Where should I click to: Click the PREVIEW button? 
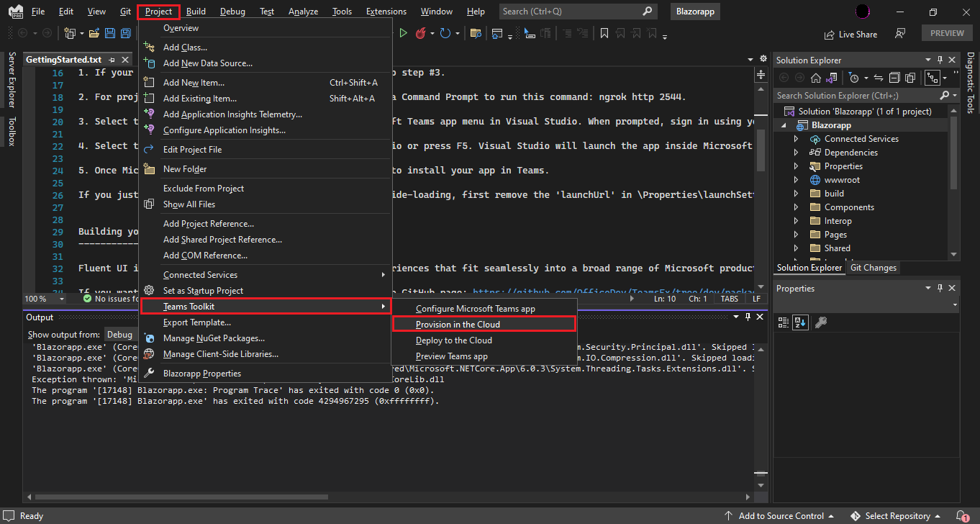coord(947,33)
